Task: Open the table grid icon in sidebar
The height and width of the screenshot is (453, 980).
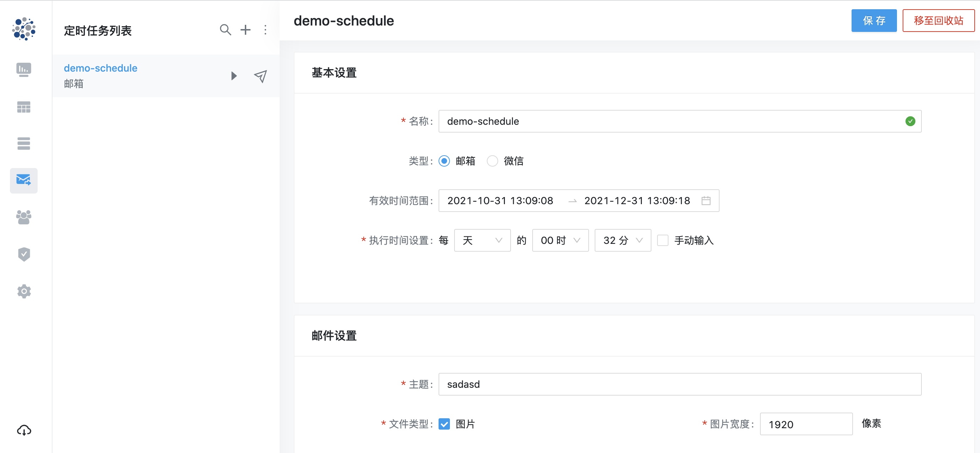Action: (x=23, y=107)
